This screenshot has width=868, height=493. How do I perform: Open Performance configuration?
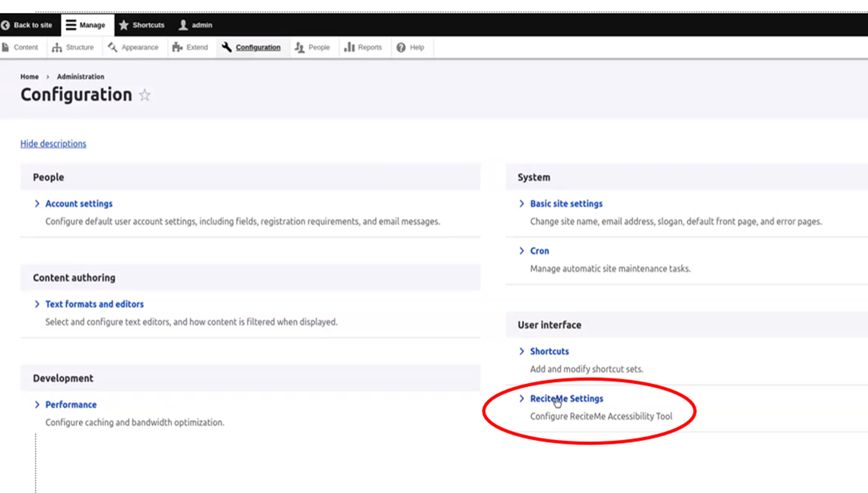(71, 404)
